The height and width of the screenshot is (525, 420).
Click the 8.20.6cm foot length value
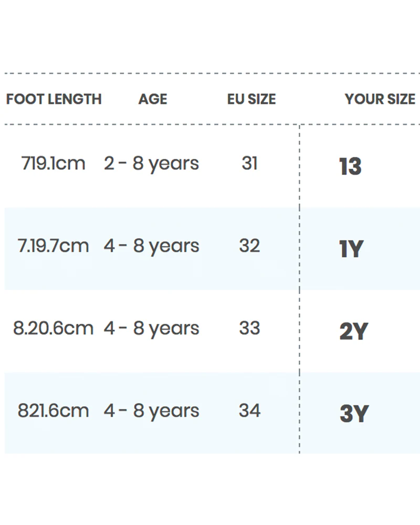pyautogui.click(x=53, y=328)
